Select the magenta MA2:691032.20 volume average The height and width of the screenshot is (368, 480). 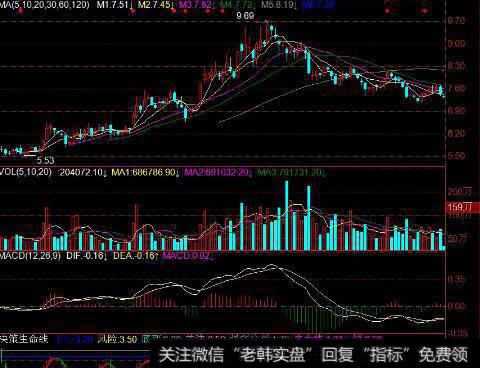218,172
